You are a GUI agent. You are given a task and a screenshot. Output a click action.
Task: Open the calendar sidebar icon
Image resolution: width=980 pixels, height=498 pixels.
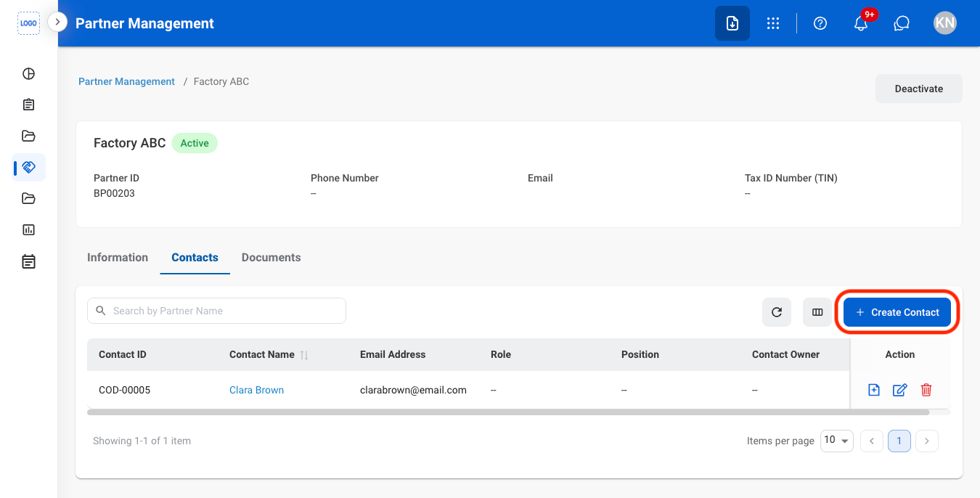click(28, 261)
